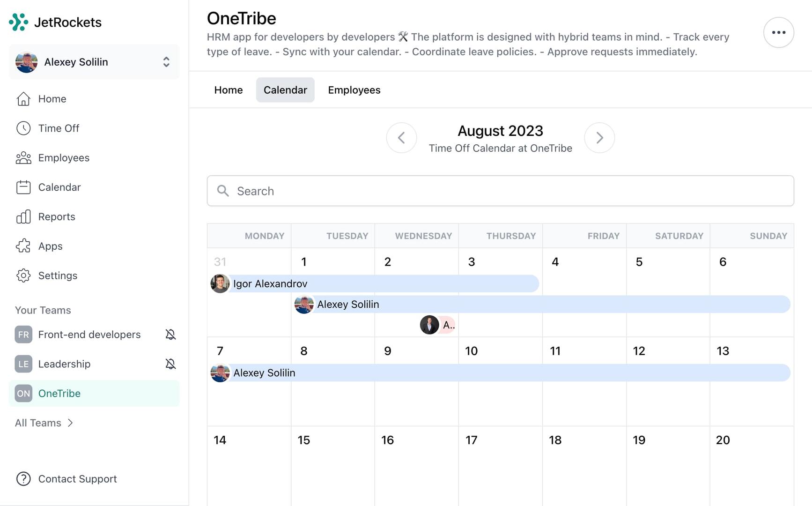Open Reports from the sidebar chart icon
This screenshot has height=506, width=812.
[23, 217]
